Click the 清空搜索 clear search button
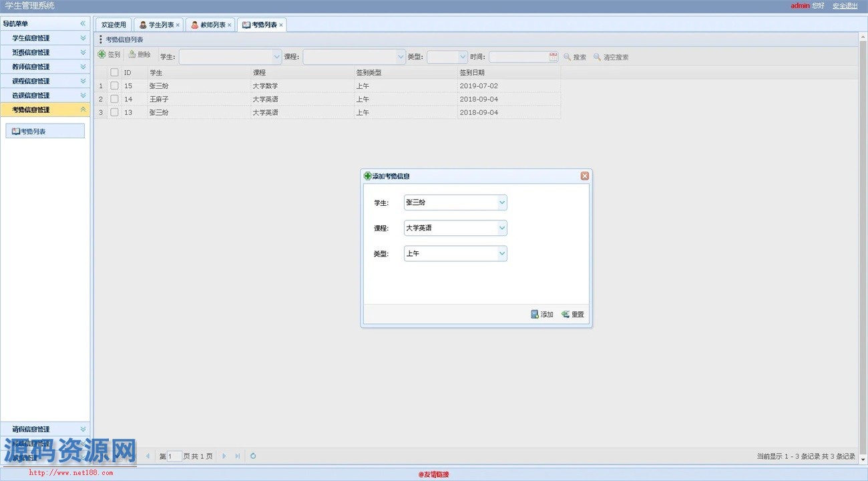The width and height of the screenshot is (868, 481). pyautogui.click(x=611, y=57)
